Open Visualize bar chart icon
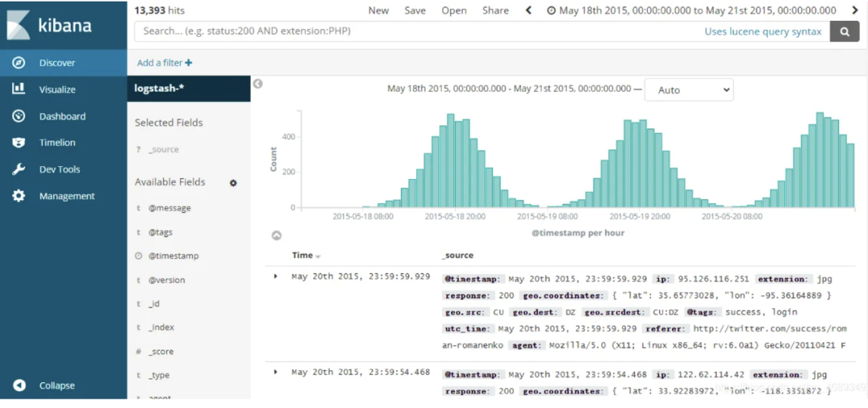This screenshot has width=868, height=408. [x=18, y=88]
